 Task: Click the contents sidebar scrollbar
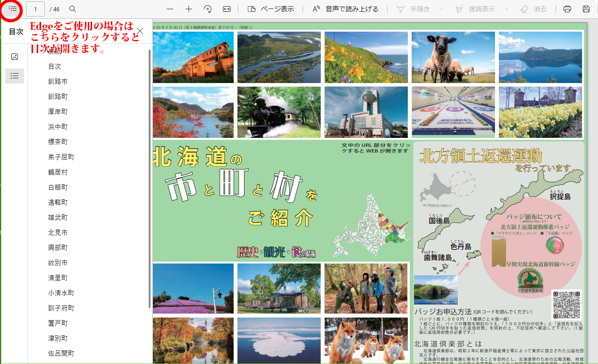click(x=150, y=178)
